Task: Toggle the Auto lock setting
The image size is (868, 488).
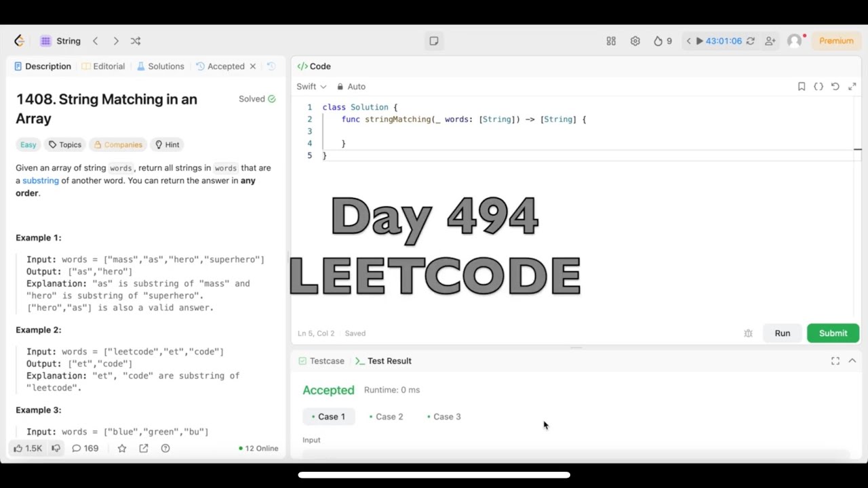Action: 351,87
